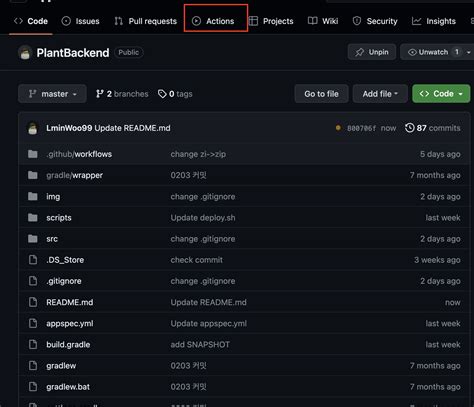Open the 87 commits history

433,128
